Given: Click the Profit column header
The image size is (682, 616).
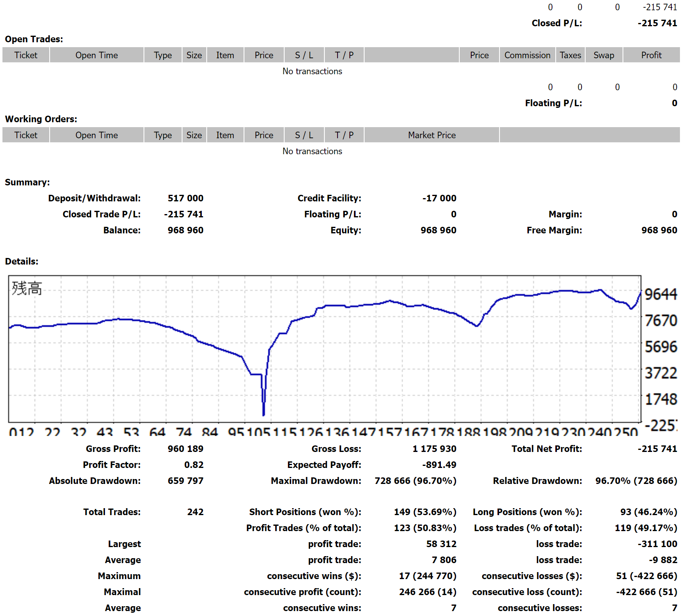Looking at the screenshot, I should [x=652, y=55].
